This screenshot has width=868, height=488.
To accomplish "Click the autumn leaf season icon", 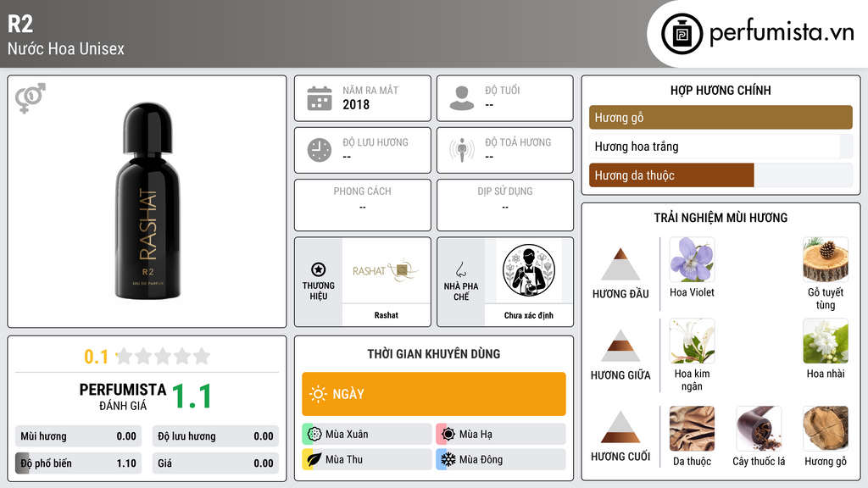I will pos(314,459).
